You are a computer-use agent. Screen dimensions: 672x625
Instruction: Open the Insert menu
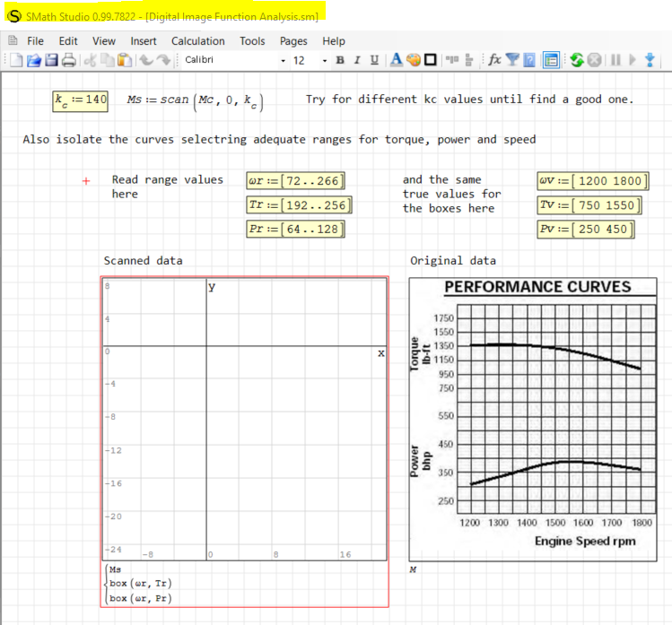coord(144,40)
